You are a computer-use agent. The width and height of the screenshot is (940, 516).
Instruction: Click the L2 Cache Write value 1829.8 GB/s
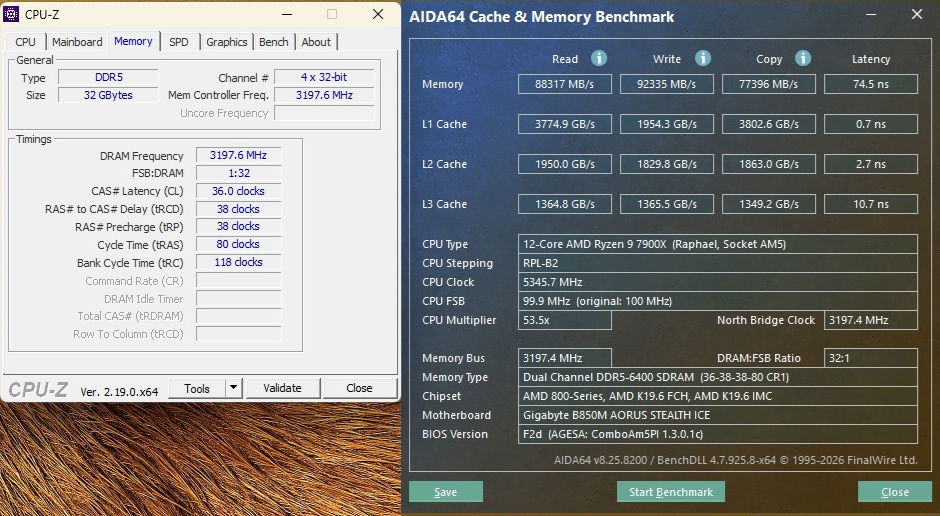tap(667, 164)
